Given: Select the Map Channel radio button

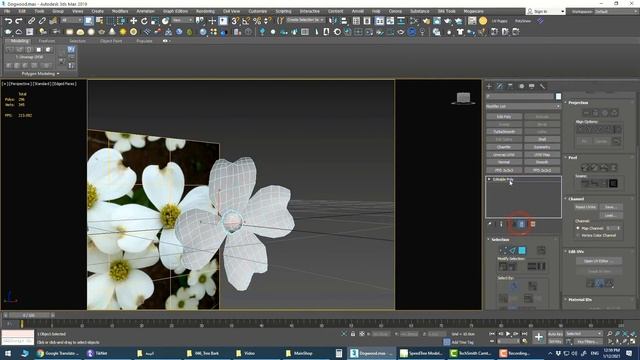Looking at the screenshot, I should pos(578,228).
